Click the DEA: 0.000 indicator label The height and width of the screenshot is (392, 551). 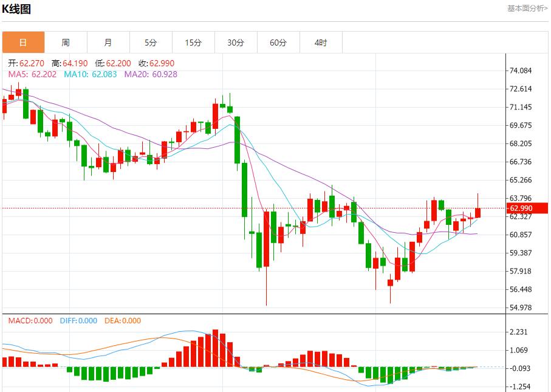tap(123, 321)
